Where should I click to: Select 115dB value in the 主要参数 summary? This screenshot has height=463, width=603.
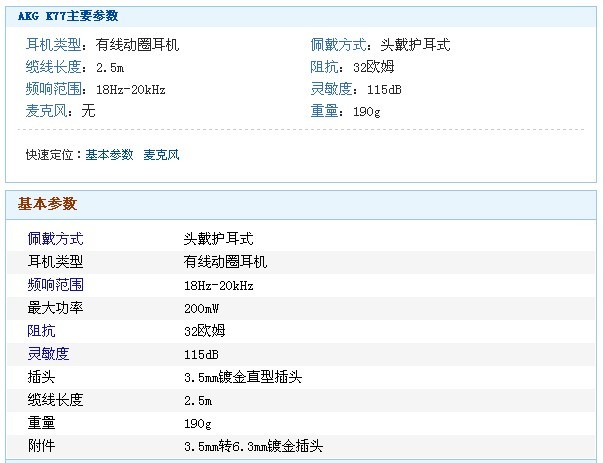[x=384, y=90]
